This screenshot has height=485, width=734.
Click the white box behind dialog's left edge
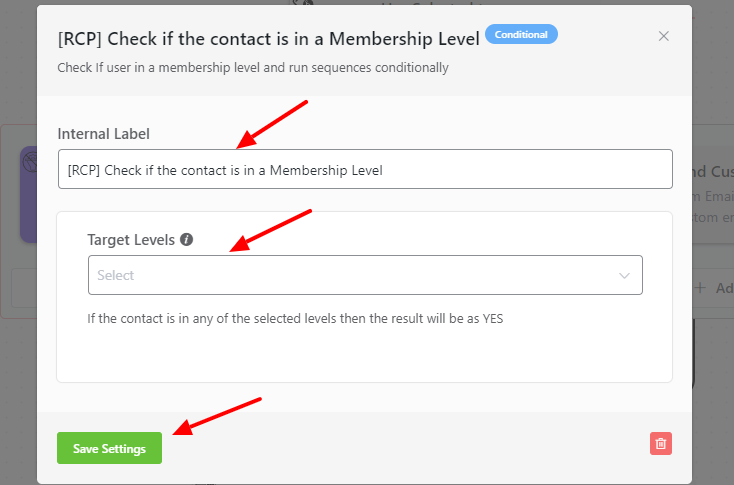click(24, 288)
